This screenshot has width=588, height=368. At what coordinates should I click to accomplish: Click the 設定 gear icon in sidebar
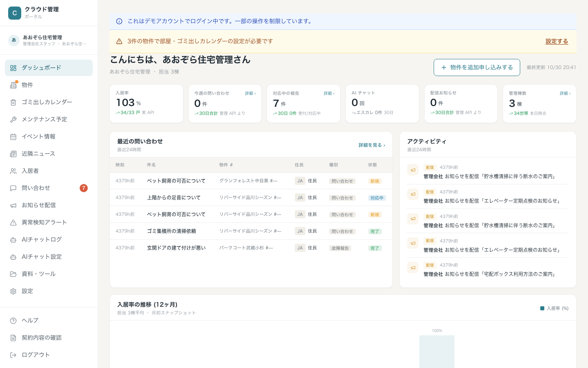pyautogui.click(x=13, y=291)
